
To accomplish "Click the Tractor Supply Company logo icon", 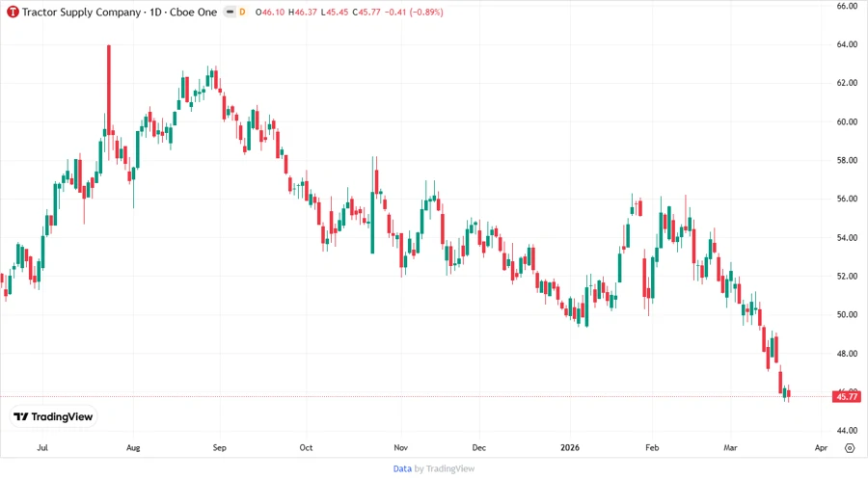I will click(x=13, y=13).
